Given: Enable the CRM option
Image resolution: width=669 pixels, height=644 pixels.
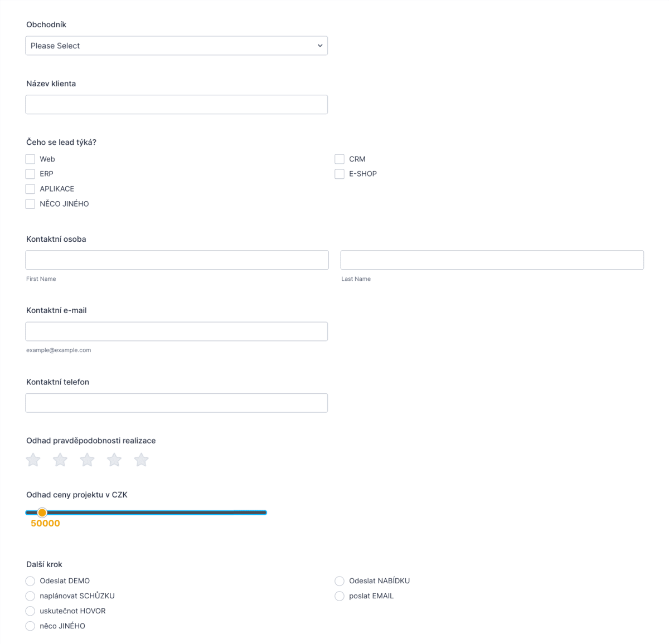Looking at the screenshot, I should (x=339, y=159).
